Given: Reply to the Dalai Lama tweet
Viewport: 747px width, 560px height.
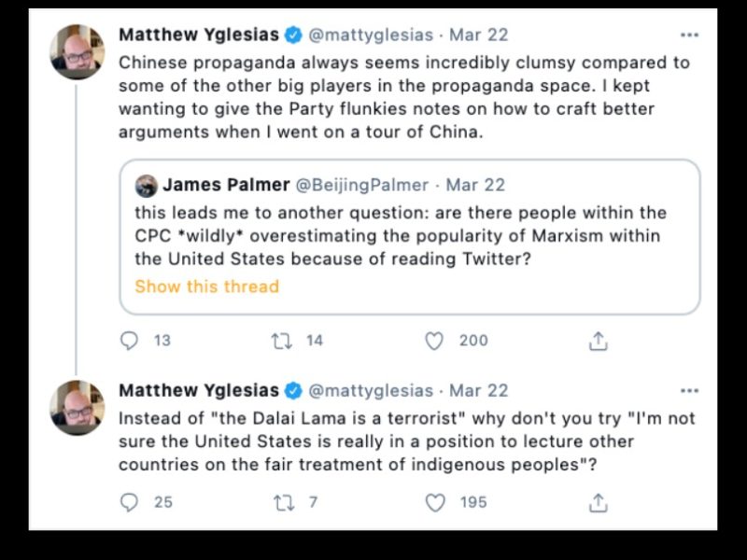Looking at the screenshot, I should (130, 502).
